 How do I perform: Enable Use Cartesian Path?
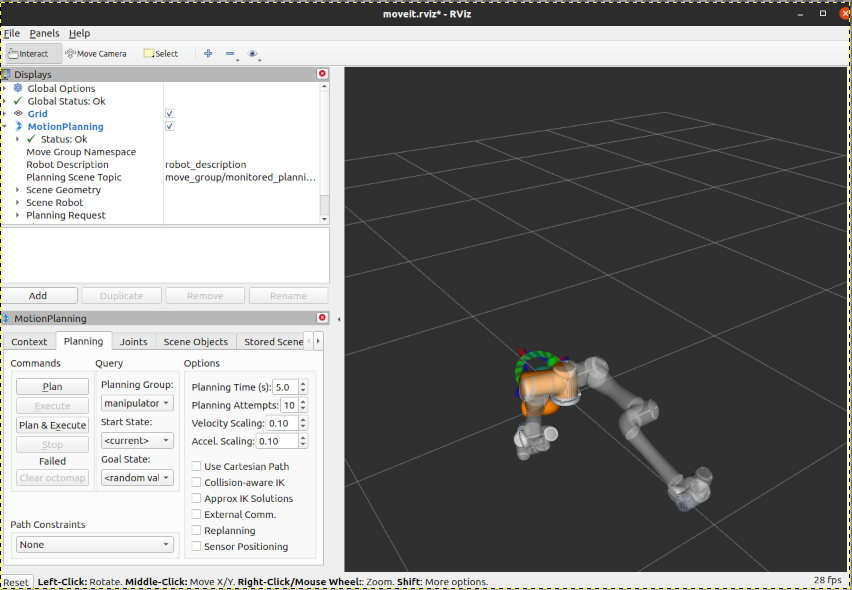196,466
